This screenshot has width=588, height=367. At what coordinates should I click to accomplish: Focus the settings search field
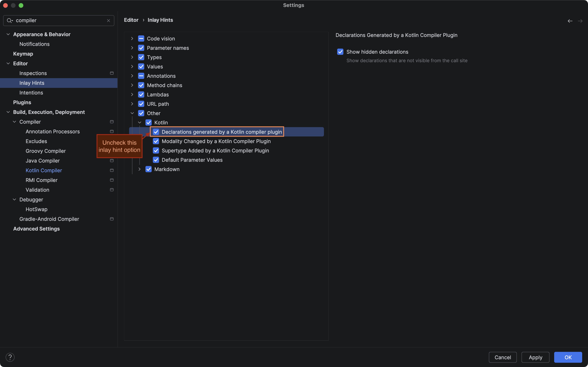(x=59, y=21)
